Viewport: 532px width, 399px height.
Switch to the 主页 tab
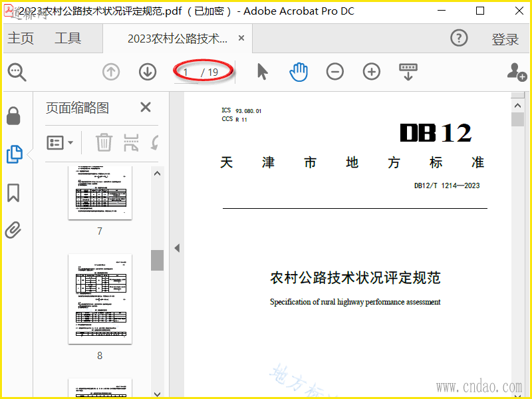point(21,38)
